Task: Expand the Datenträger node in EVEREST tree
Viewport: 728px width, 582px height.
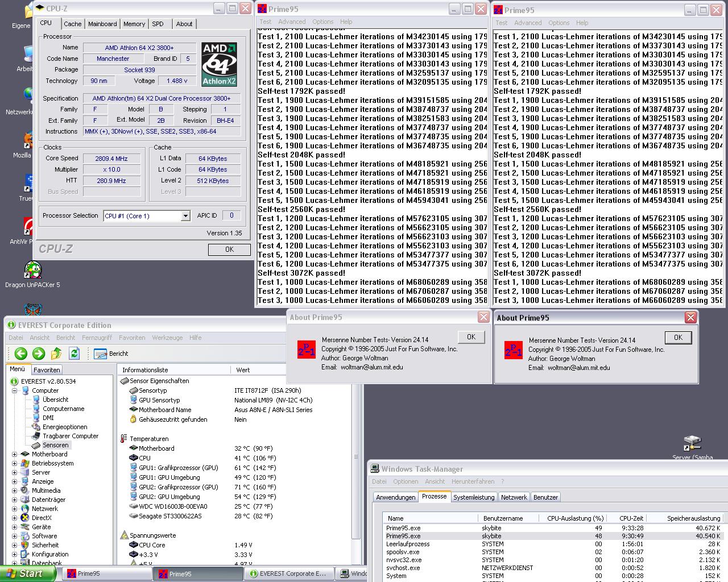Action: tap(14, 500)
